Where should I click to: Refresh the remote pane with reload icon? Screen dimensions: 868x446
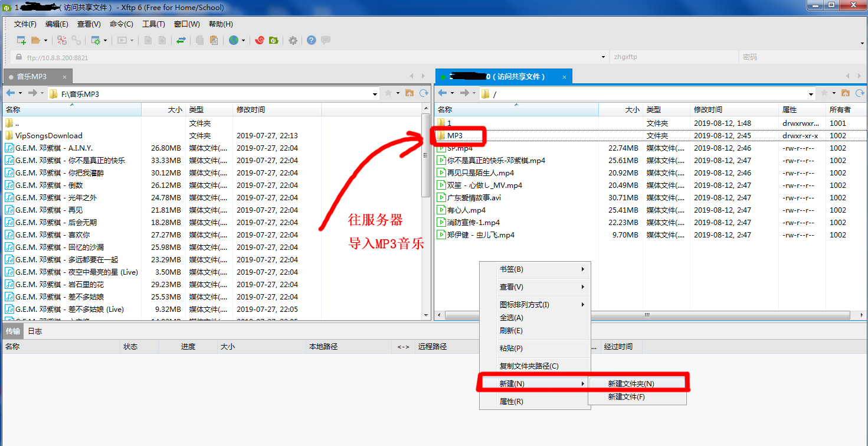pos(860,93)
